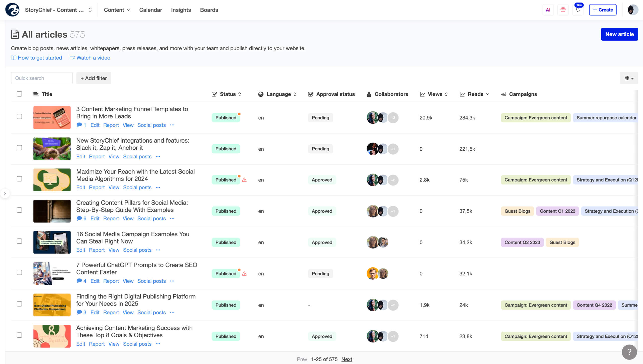Go to the Calendar tab
The width and height of the screenshot is (643, 364).
[150, 10]
